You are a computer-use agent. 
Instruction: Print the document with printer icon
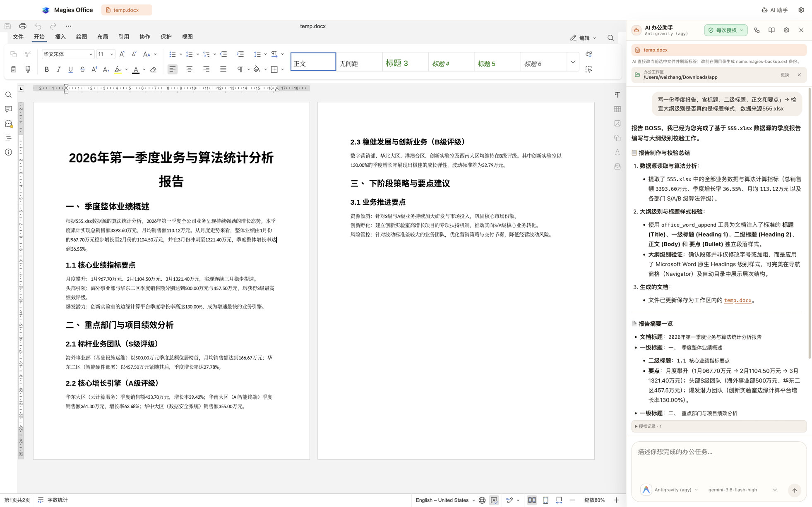(23, 26)
